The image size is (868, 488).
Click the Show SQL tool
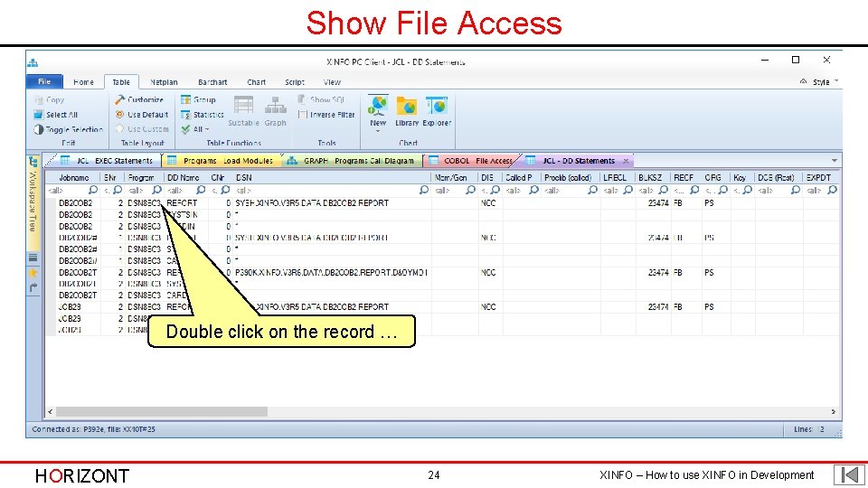[321, 99]
